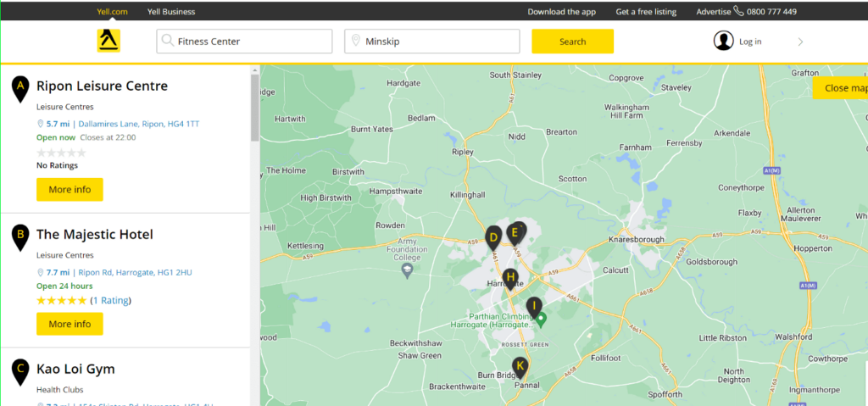Click the location pin icon in Minskip field

[x=355, y=41]
